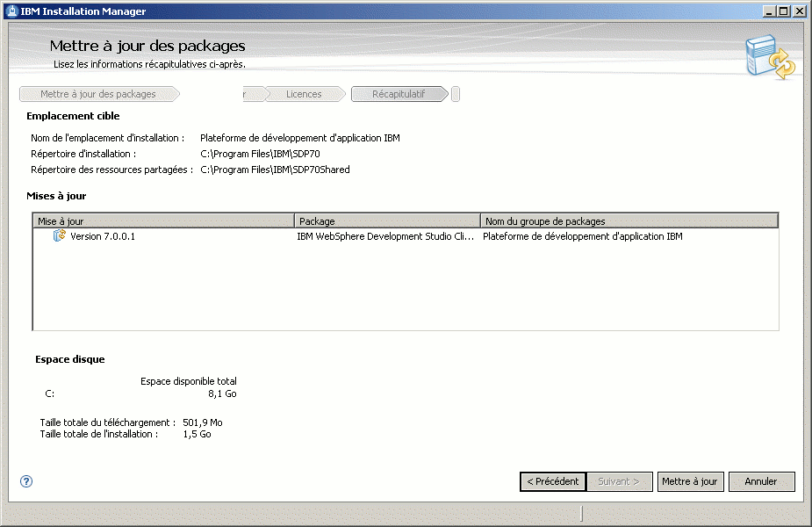The height and width of the screenshot is (527, 812).
Task: Sort by the Package column header
Action: point(387,221)
